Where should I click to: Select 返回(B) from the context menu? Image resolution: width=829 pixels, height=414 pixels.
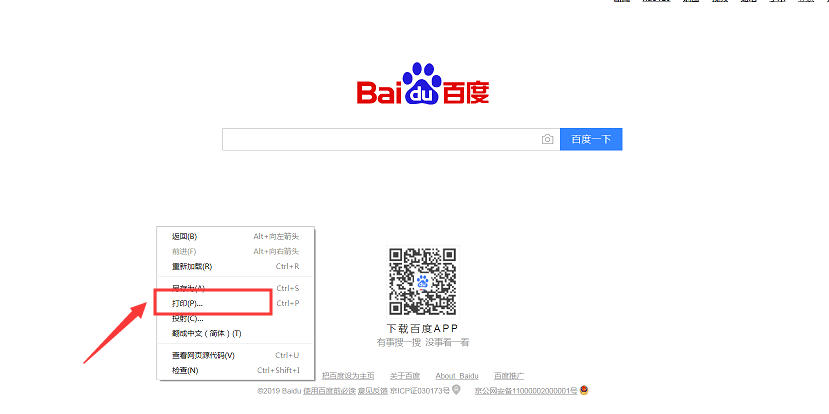pos(185,237)
